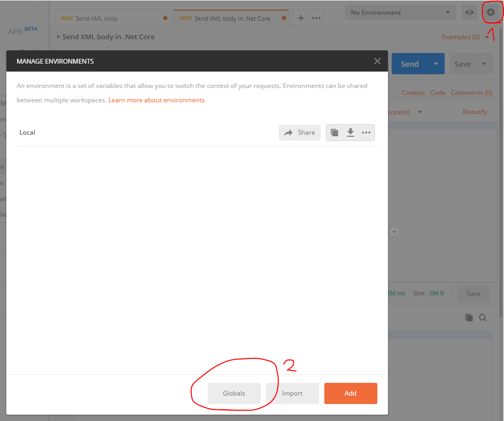The width and height of the screenshot is (504, 421).
Task: Share the Local environment
Action: coord(299,133)
